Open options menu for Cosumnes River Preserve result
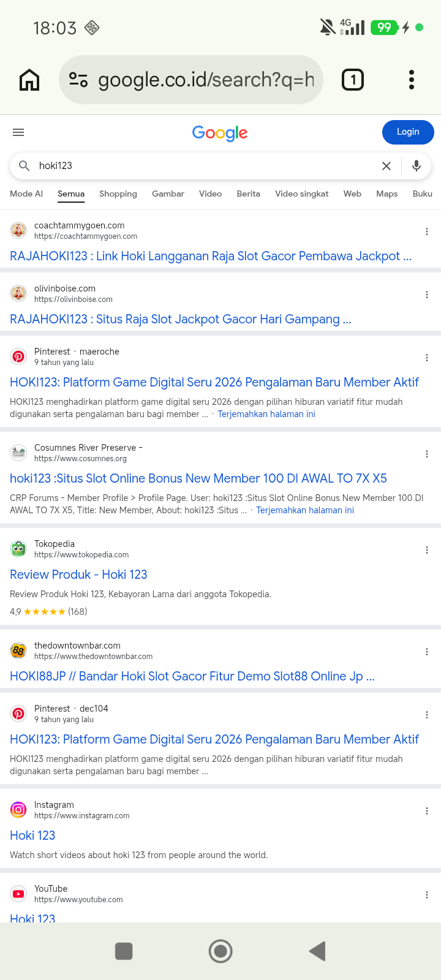 (x=426, y=454)
